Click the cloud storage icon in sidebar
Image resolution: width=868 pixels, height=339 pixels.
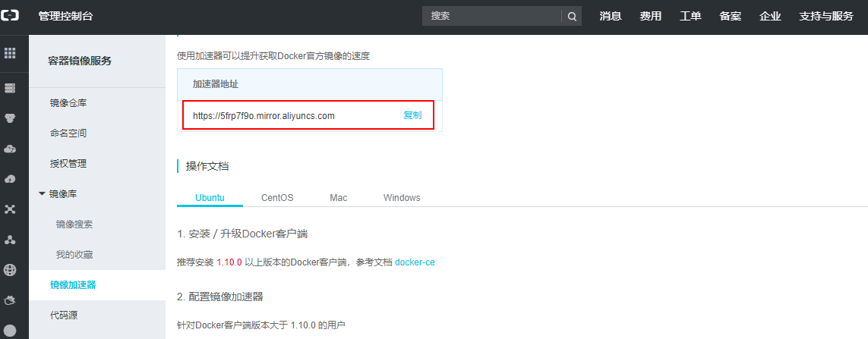[10, 149]
